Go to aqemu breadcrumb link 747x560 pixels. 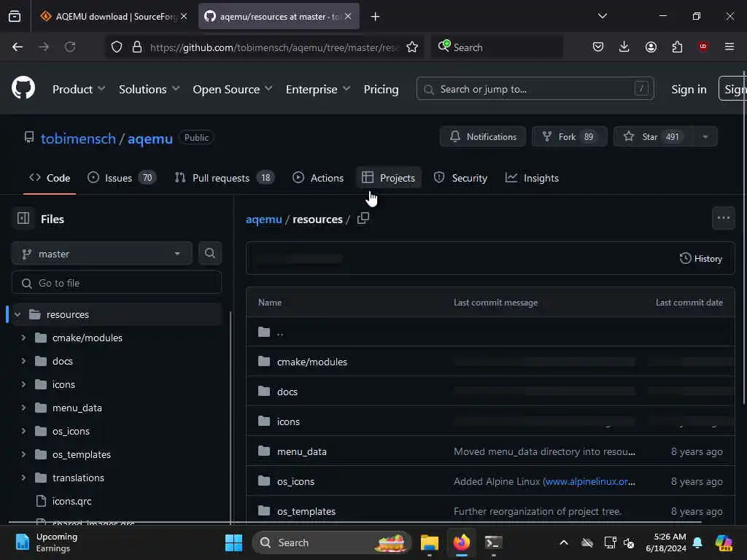(263, 219)
